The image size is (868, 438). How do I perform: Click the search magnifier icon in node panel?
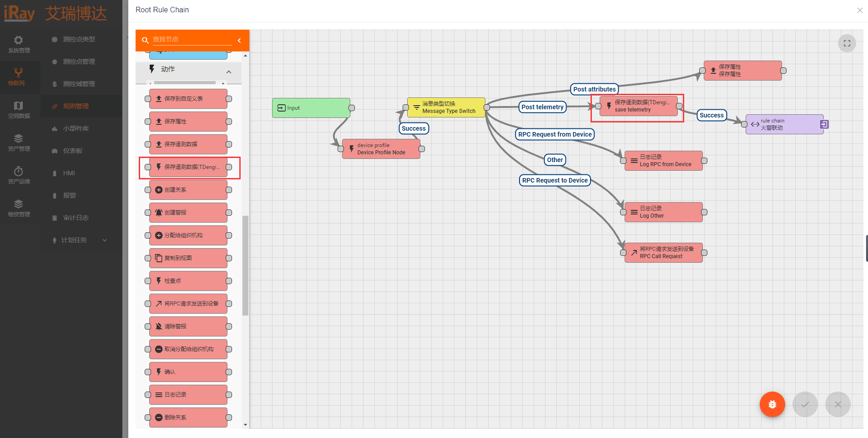tap(146, 40)
